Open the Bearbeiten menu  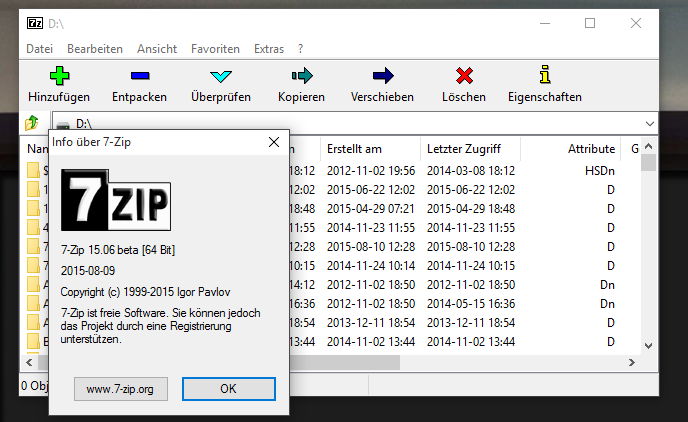click(95, 49)
